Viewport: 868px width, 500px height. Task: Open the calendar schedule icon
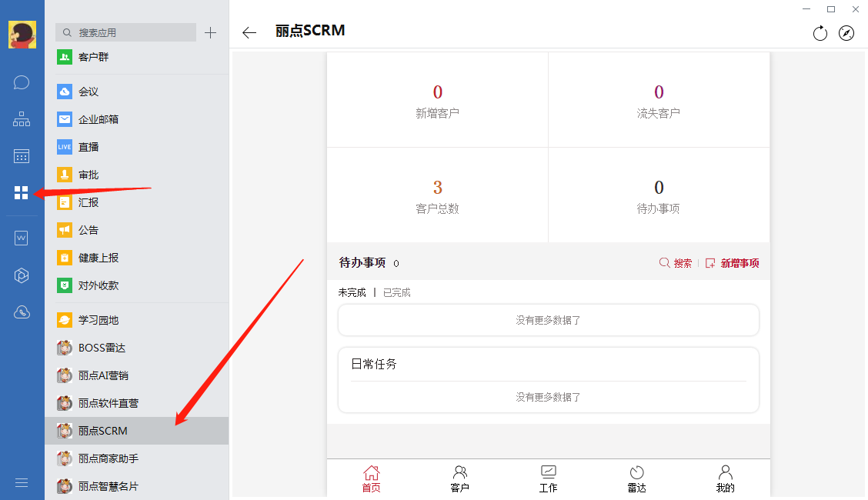(22, 156)
